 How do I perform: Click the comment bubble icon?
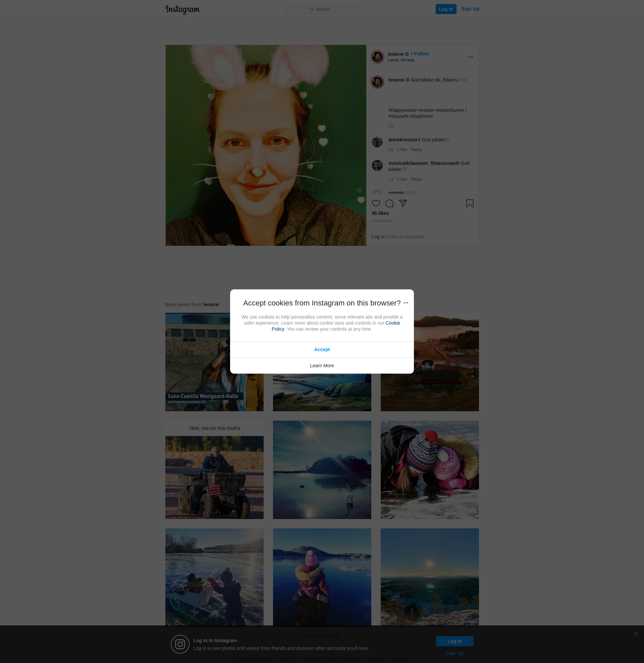(389, 203)
